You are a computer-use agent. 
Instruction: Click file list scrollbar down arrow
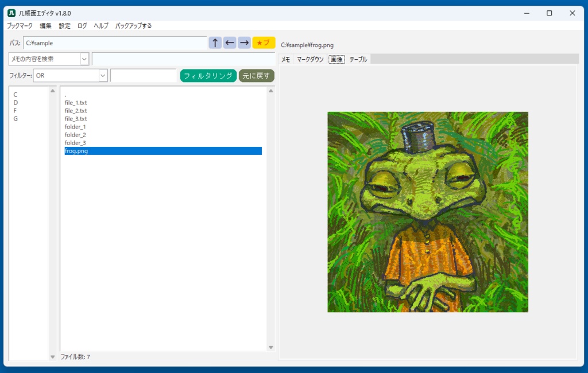271,348
